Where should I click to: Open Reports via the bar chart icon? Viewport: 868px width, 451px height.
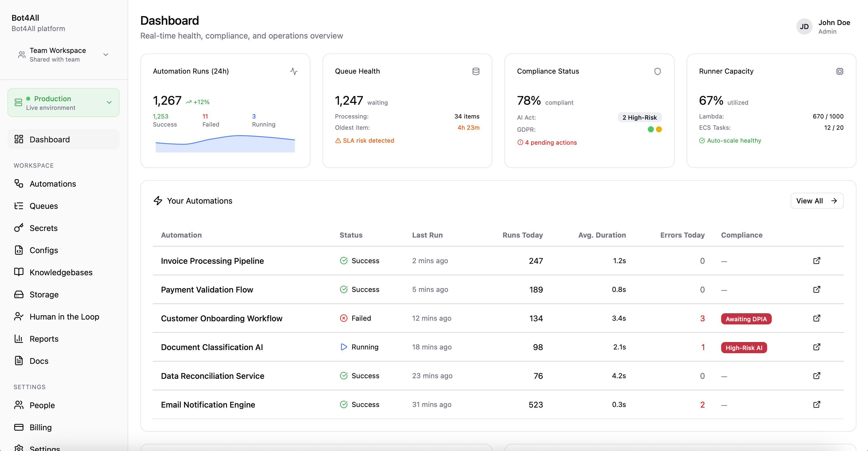coord(19,339)
